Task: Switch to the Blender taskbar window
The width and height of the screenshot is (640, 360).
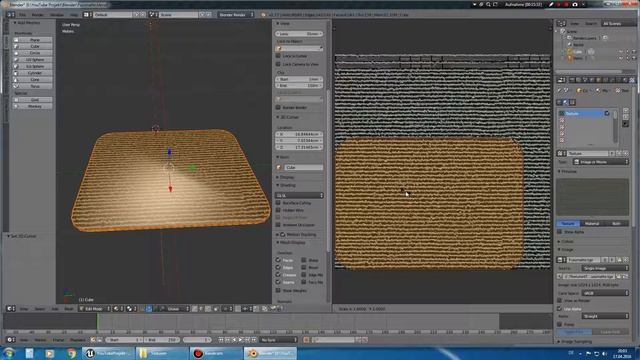Action: pos(270,353)
